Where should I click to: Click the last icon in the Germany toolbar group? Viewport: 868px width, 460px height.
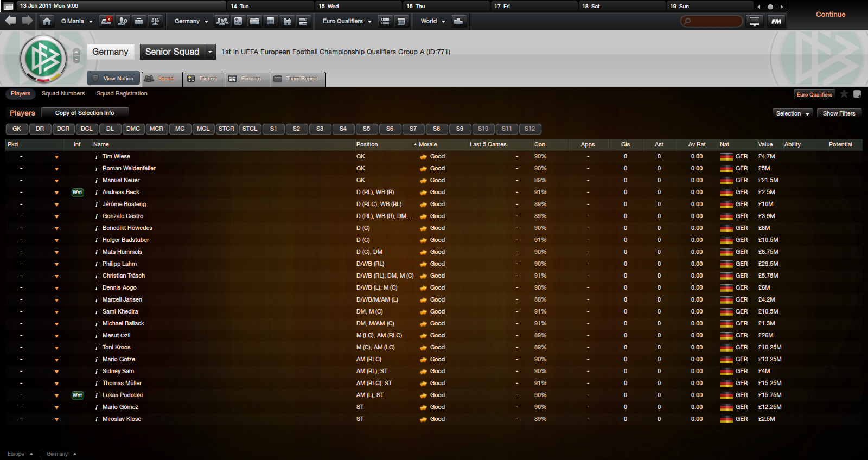pos(303,21)
